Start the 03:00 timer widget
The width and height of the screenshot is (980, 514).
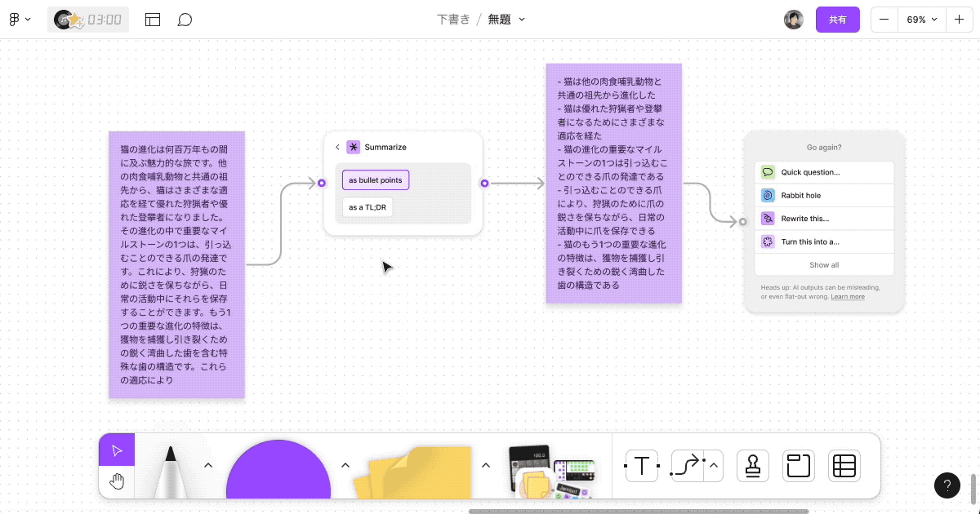(87, 19)
